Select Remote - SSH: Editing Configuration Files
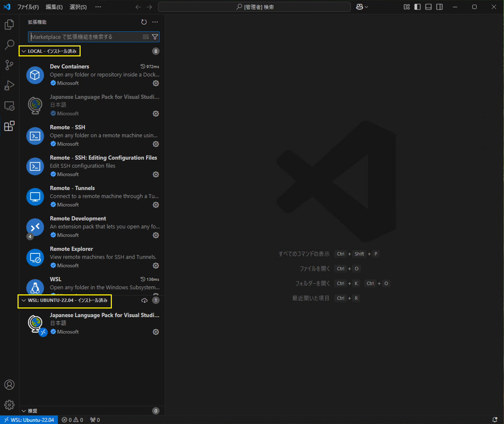This screenshot has width=504, height=424. (92, 166)
